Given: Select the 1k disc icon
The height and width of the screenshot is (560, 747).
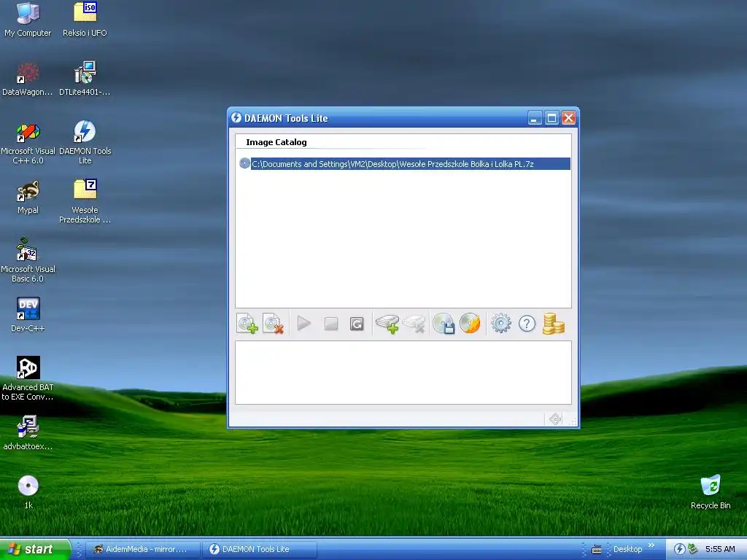Looking at the screenshot, I should [x=28, y=492].
